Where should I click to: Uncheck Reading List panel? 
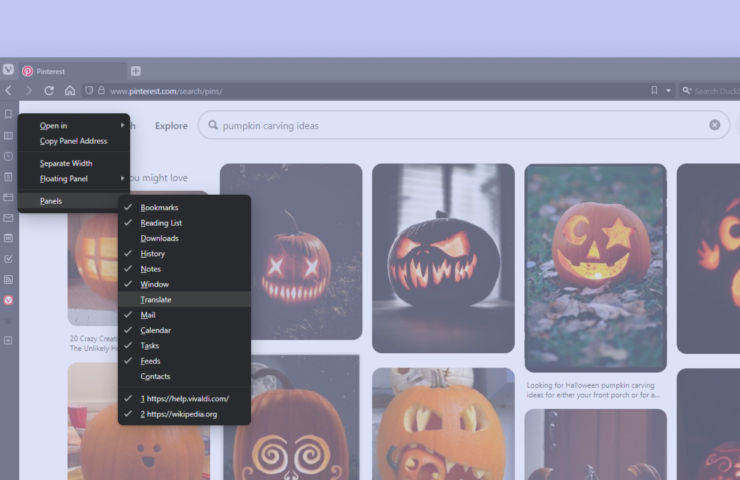(185, 223)
